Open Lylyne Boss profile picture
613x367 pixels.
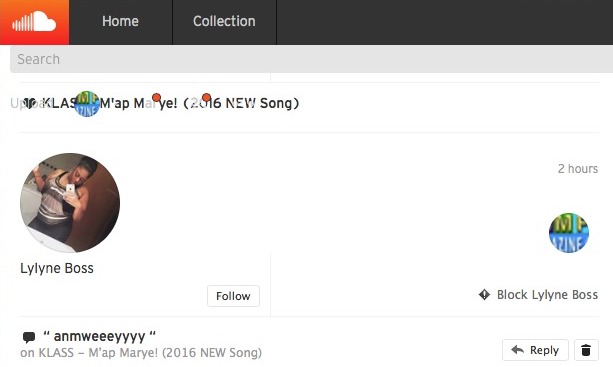pos(70,202)
